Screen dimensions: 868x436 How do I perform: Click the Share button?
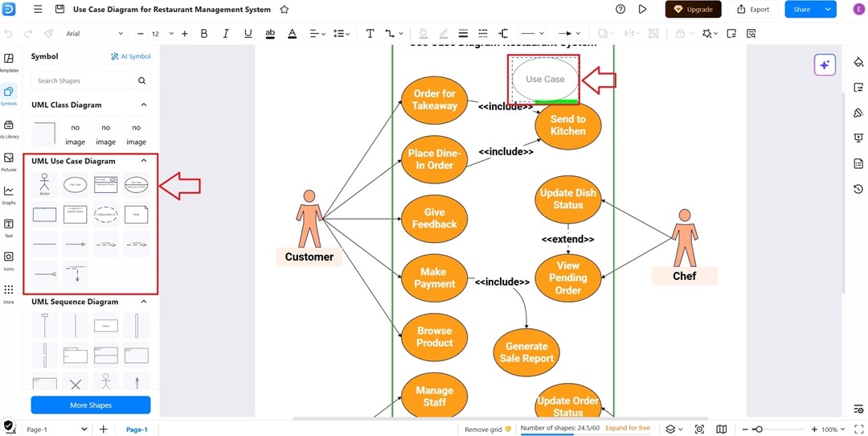tap(802, 10)
